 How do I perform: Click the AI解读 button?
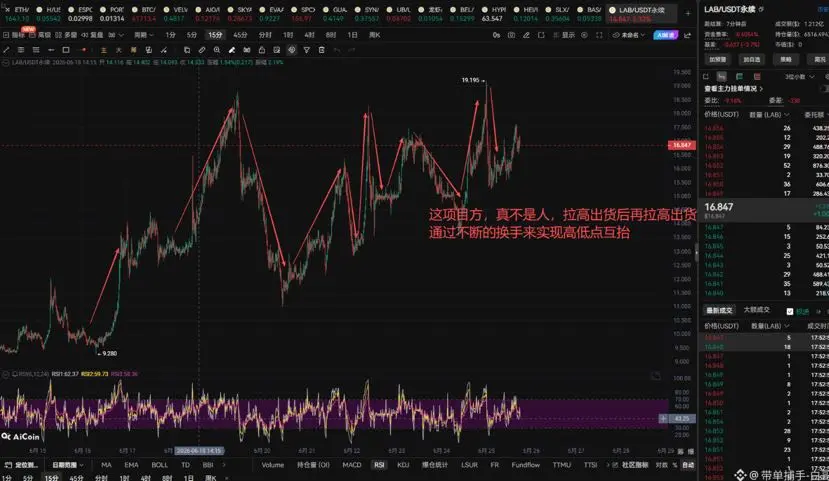click(666, 35)
